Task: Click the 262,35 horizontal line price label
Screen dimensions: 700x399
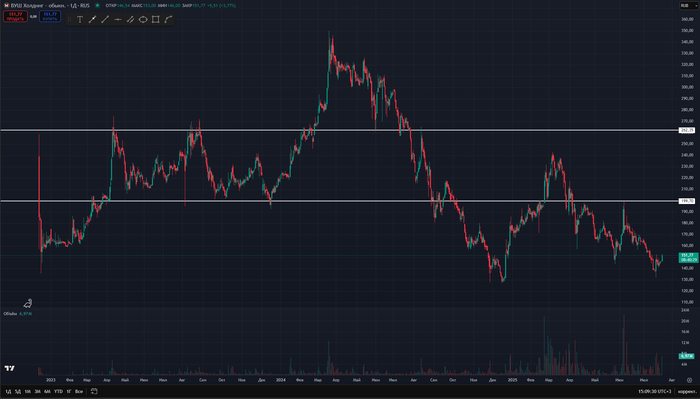Action: [x=687, y=130]
